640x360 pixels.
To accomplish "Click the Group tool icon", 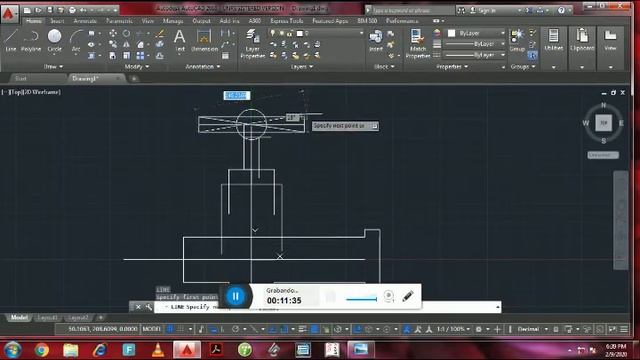I will click(517, 40).
